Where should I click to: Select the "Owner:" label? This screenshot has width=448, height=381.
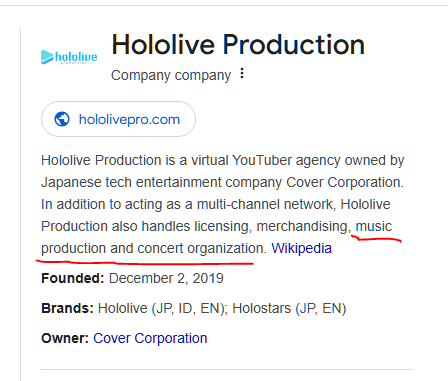click(65, 338)
